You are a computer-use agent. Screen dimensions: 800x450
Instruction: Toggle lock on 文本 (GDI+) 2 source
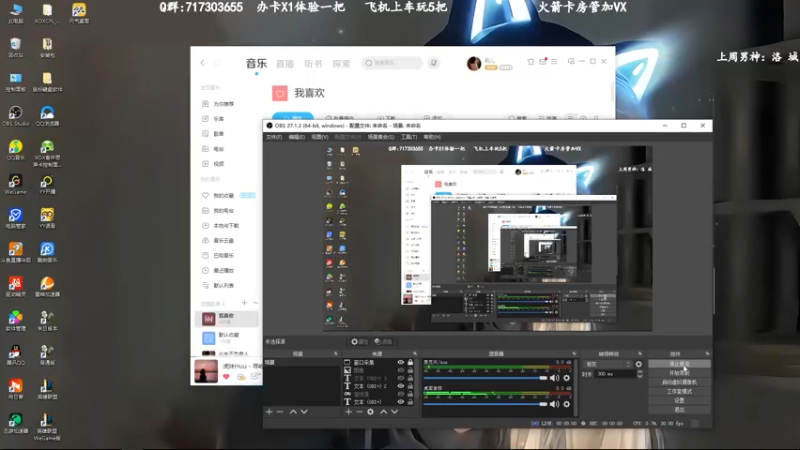(410, 386)
